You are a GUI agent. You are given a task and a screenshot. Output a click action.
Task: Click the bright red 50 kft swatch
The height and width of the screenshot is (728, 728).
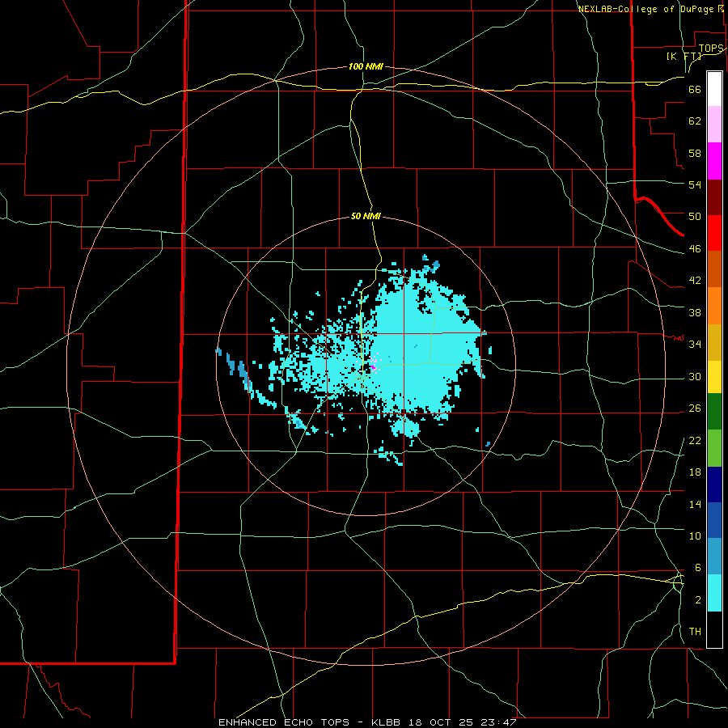(714, 233)
